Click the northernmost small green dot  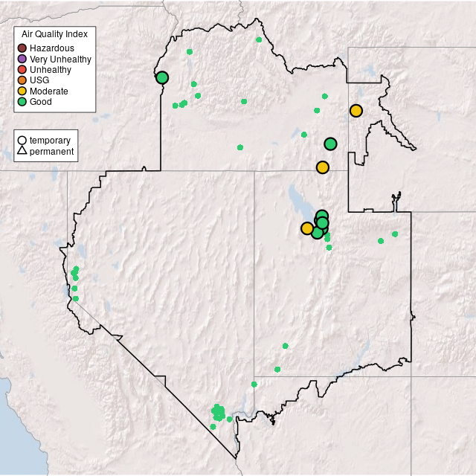[258, 39]
